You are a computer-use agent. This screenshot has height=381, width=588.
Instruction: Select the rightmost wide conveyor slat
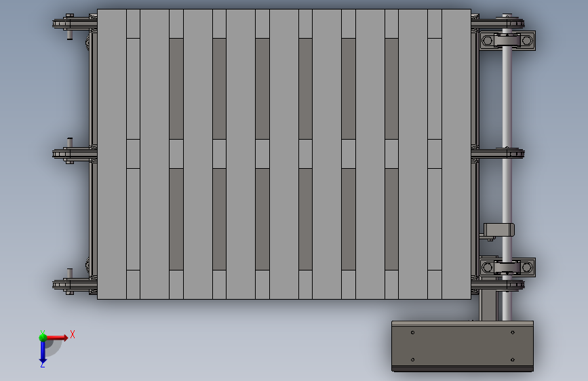point(456,154)
